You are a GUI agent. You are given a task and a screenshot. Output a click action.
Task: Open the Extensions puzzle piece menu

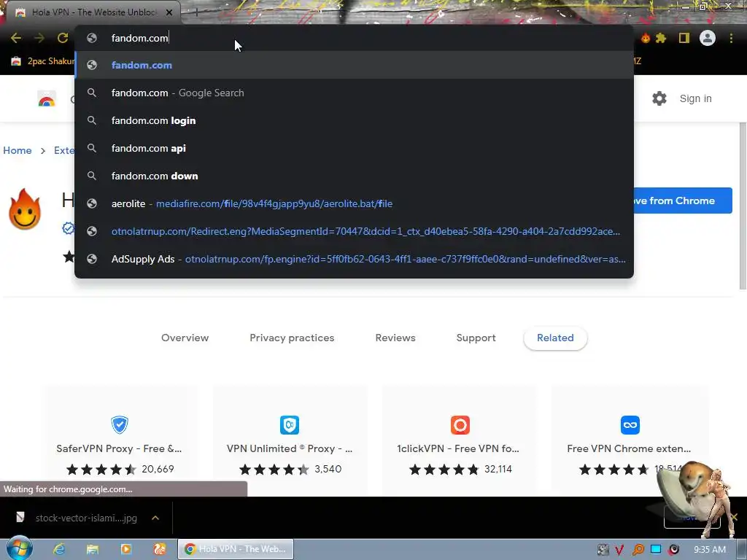pyautogui.click(x=661, y=38)
